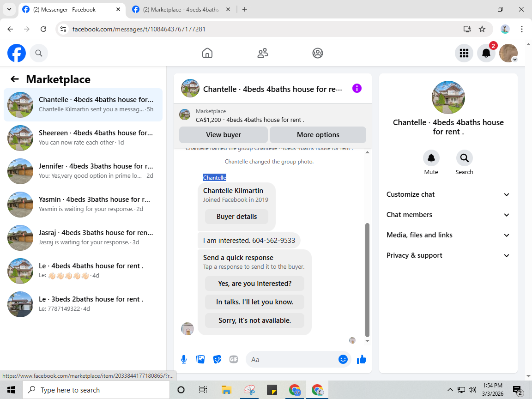Screen dimensions: 532x399
Task: Open the account profile picture menu
Action: pyautogui.click(x=508, y=53)
